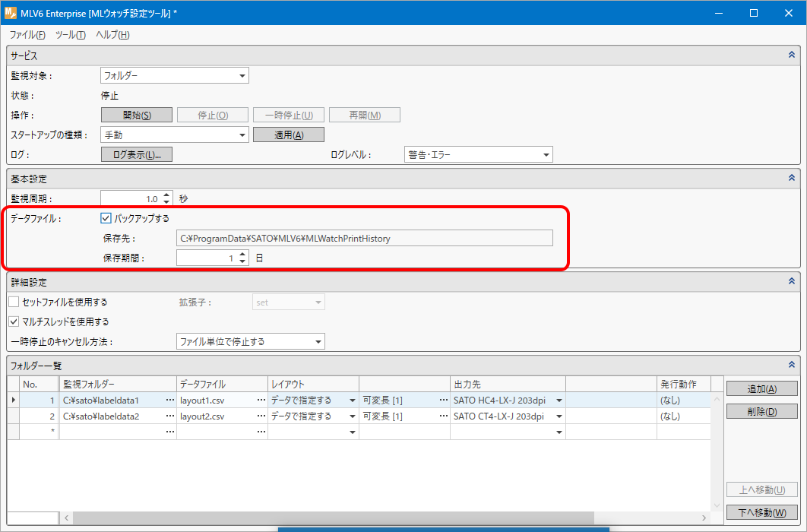Open log viewer with ログ表示(L)...
The height and width of the screenshot is (532, 807).
point(137,154)
